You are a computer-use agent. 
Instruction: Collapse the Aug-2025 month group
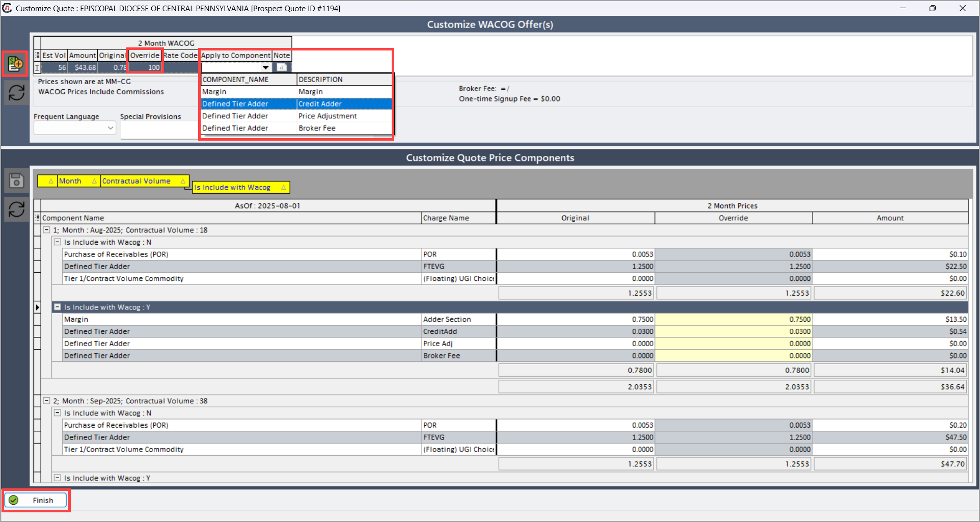click(x=46, y=230)
